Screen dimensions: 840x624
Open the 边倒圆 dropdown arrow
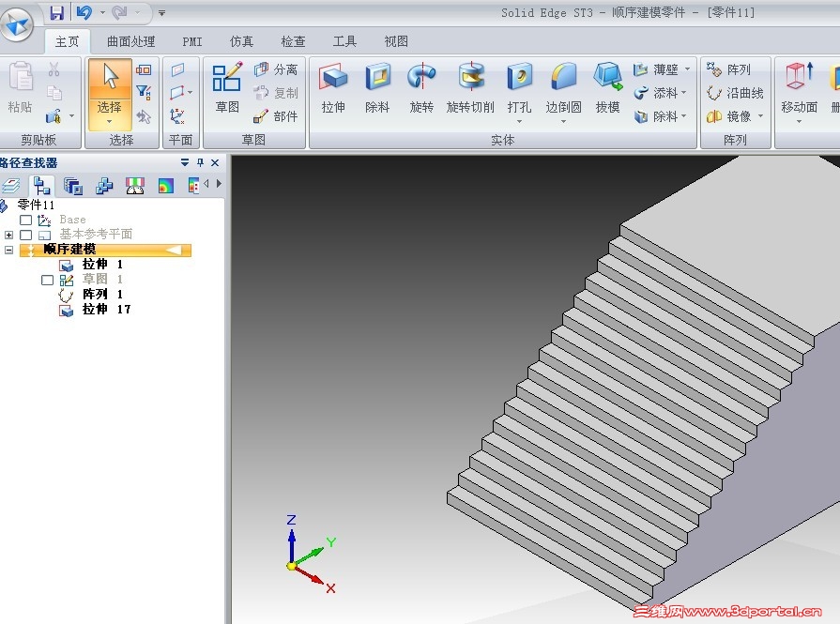pos(563,122)
